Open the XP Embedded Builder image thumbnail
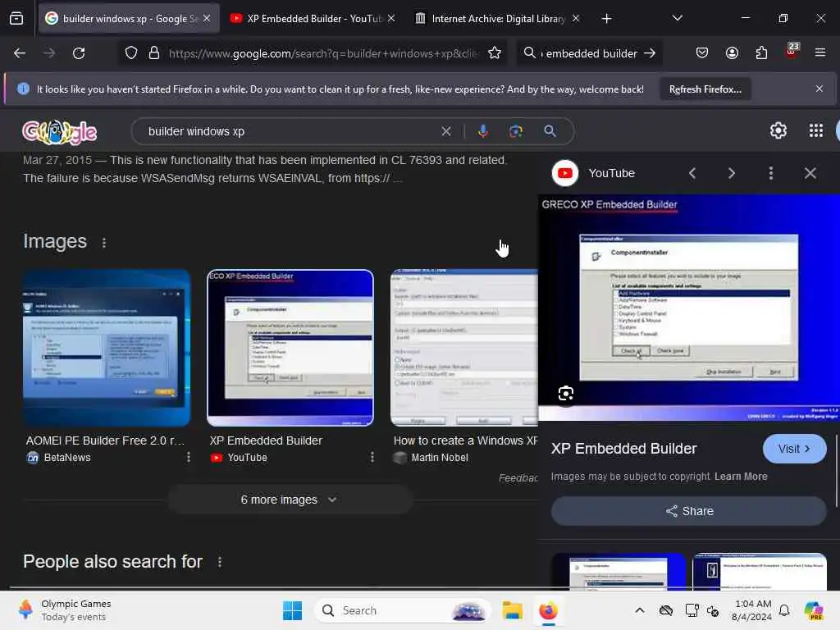The width and height of the screenshot is (840, 630). [x=290, y=348]
